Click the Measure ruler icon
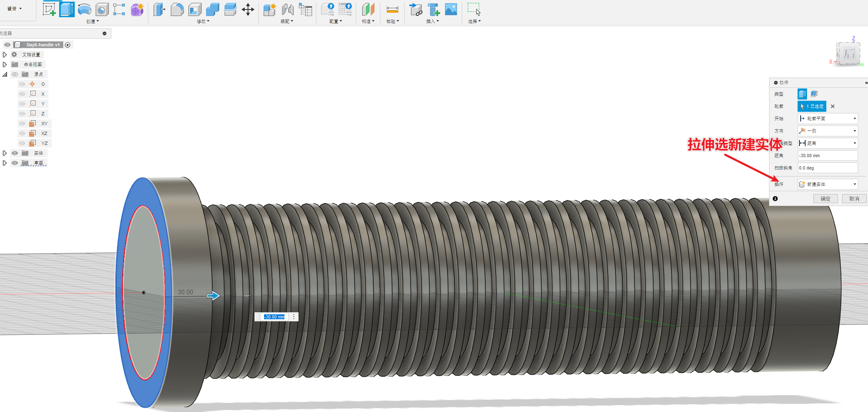The image size is (868, 412). point(392,9)
